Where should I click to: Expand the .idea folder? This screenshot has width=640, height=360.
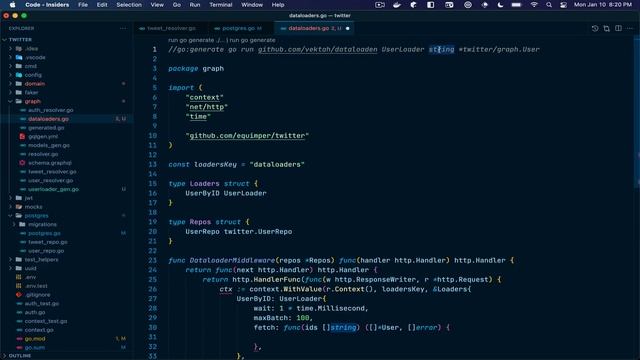tap(11, 49)
